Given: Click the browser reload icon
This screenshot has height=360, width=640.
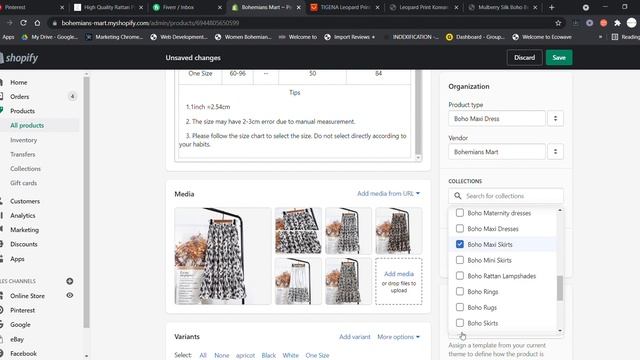Looking at the screenshot, I should click(x=23, y=23).
